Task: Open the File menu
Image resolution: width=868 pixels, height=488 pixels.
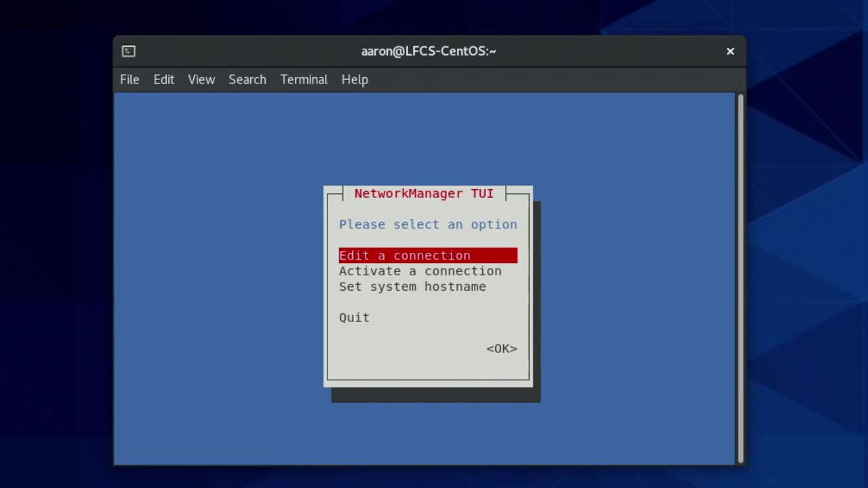Action: (x=130, y=79)
